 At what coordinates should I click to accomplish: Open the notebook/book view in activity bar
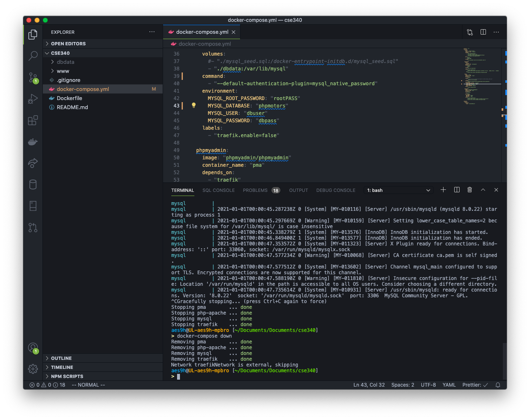tap(33, 206)
